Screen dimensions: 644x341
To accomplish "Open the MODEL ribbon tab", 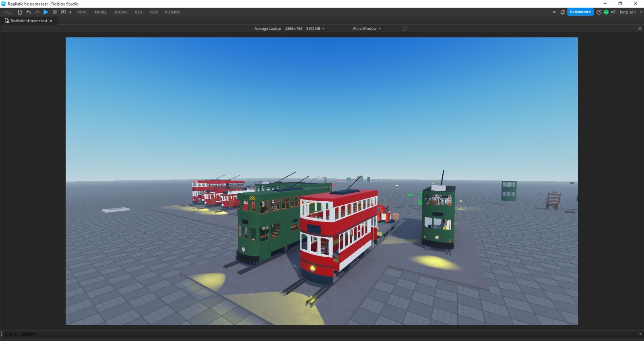I will pyautogui.click(x=101, y=12).
